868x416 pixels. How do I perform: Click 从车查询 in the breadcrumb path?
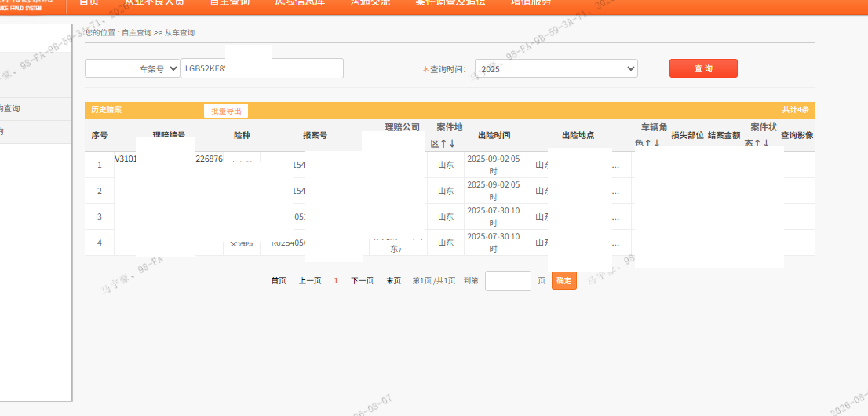pyautogui.click(x=180, y=33)
